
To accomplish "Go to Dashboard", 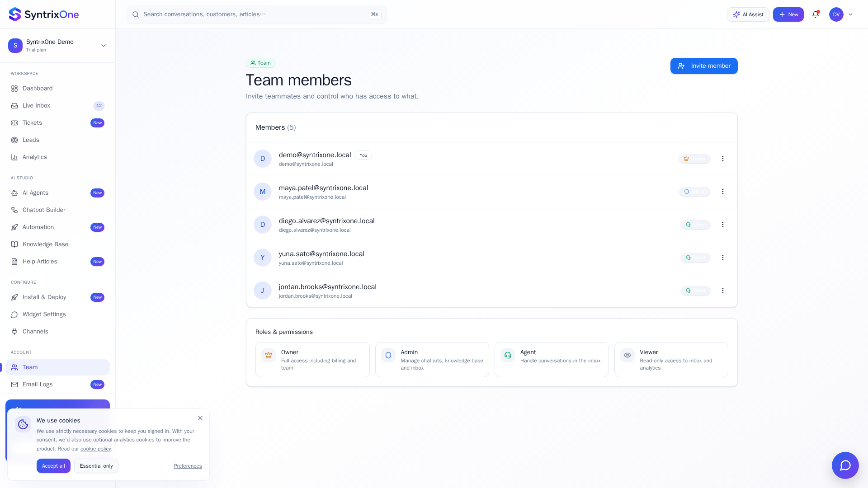I will 57,89.
